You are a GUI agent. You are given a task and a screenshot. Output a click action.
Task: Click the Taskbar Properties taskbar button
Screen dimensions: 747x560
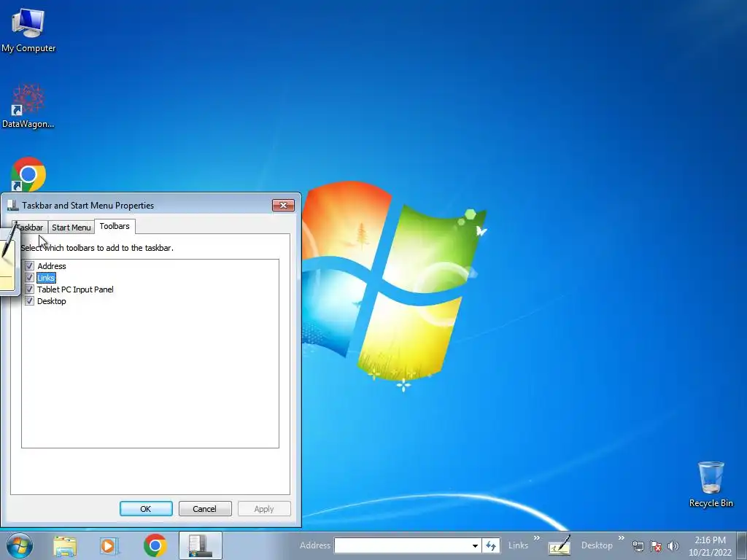tap(200, 545)
